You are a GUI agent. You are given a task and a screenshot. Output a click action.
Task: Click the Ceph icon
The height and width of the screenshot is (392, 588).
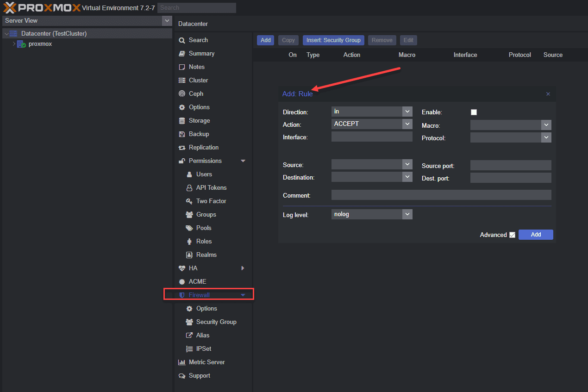tap(182, 94)
